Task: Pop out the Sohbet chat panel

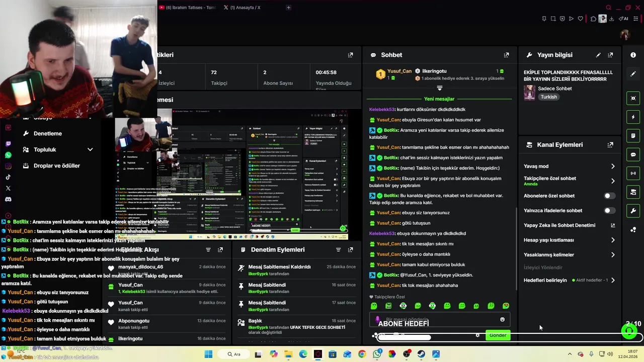Action: (506, 55)
